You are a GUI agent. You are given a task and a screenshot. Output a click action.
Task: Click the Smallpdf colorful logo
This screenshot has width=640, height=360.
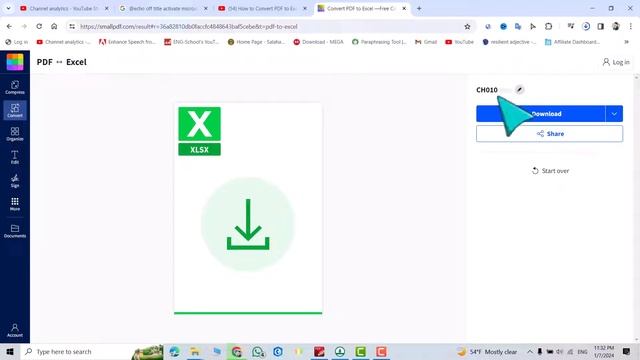15,62
